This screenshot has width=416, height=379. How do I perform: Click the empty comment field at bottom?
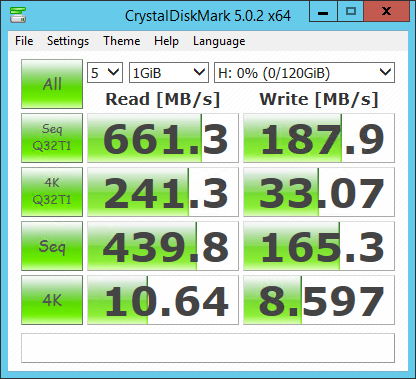click(x=208, y=348)
